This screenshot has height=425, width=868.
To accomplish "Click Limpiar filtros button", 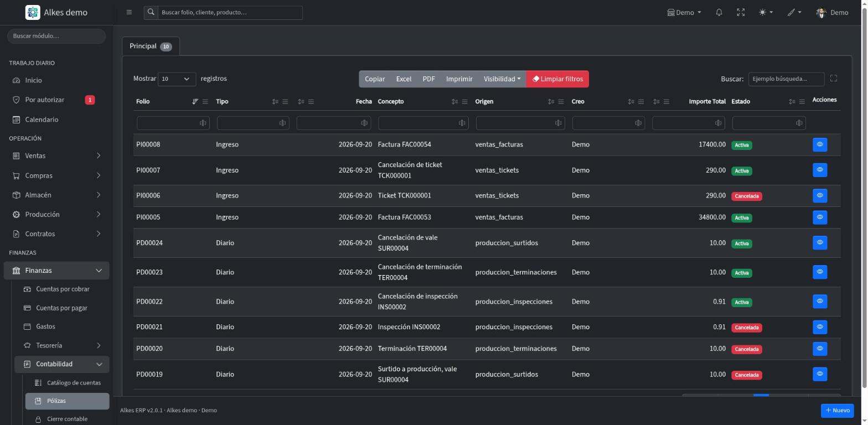I will coord(557,79).
